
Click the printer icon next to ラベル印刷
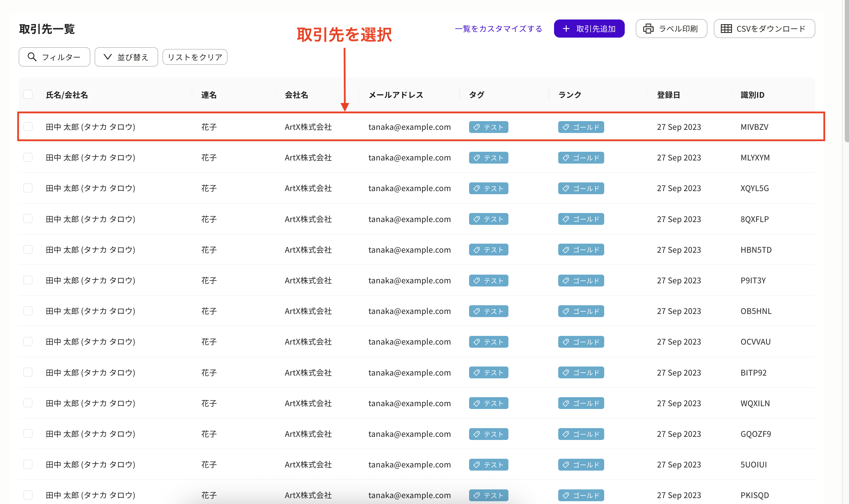[648, 29]
